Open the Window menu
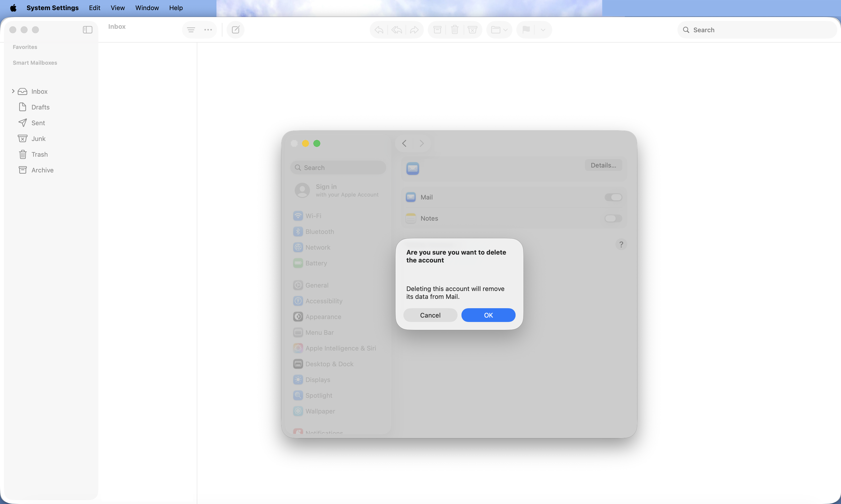 [147, 8]
